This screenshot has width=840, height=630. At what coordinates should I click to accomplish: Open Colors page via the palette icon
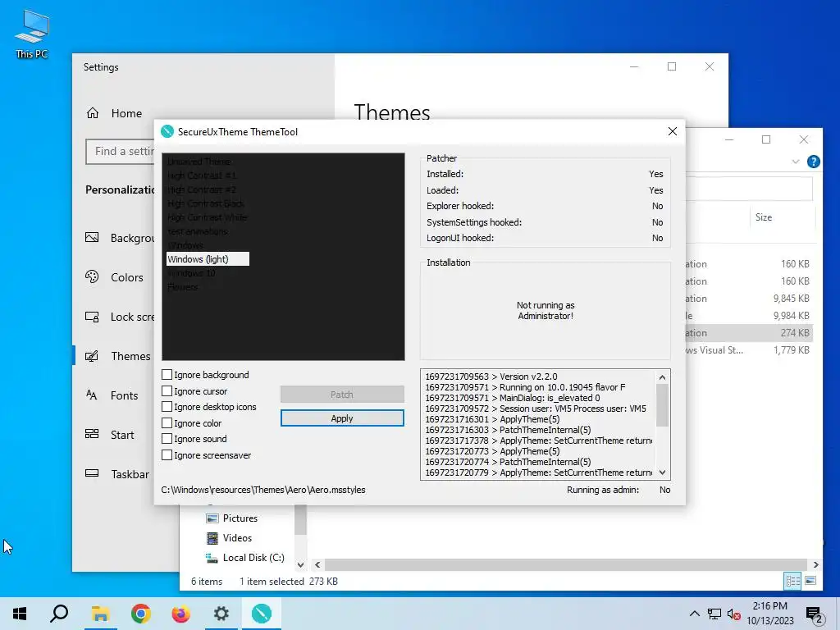(x=92, y=277)
